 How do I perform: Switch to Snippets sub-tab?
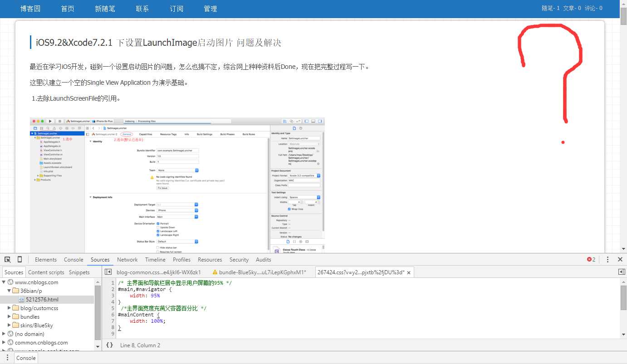pyautogui.click(x=79, y=272)
